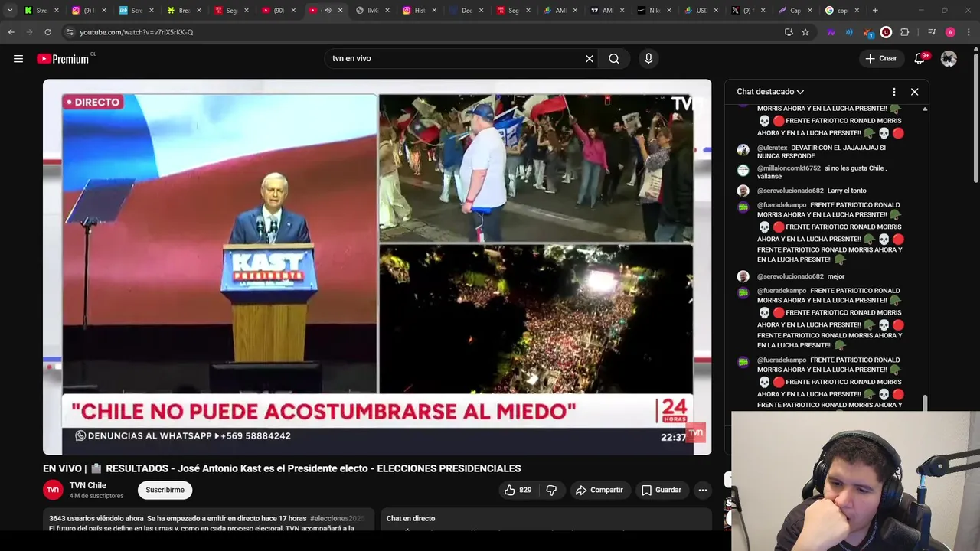Open chat options three-dot menu
The height and width of the screenshot is (551, 980).
point(893,92)
